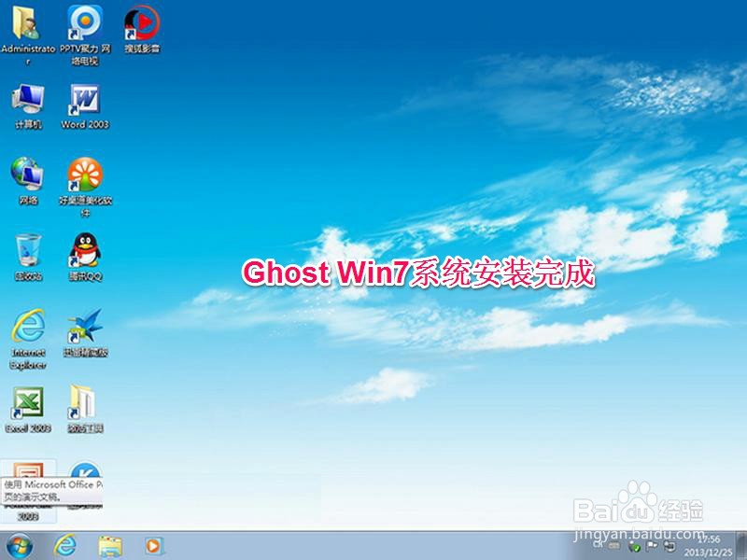747x560 pixels.
Task: Open Windows Explorer from the taskbar
Action: click(x=110, y=546)
